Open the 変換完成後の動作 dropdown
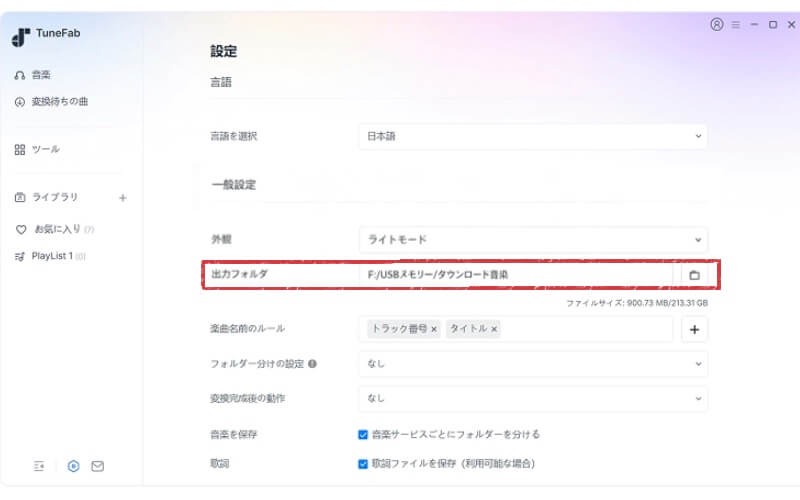This screenshot has width=800, height=500. point(533,398)
